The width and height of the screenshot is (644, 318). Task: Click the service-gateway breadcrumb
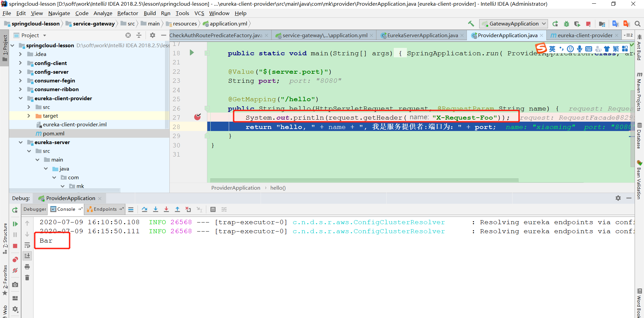pyautogui.click(x=94, y=24)
